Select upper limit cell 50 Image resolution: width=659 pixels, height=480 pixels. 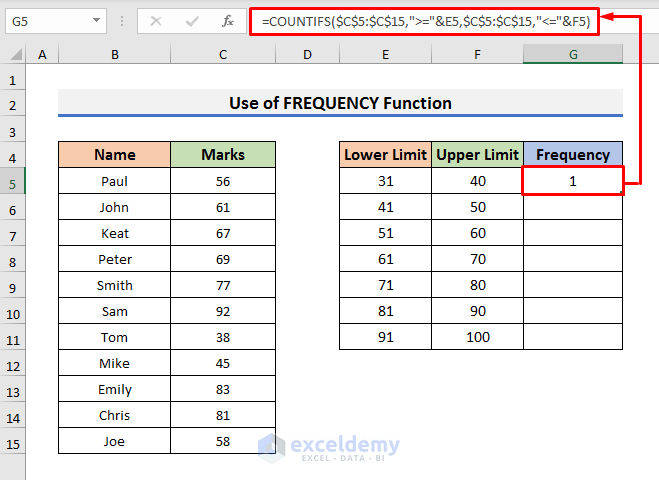(477, 207)
